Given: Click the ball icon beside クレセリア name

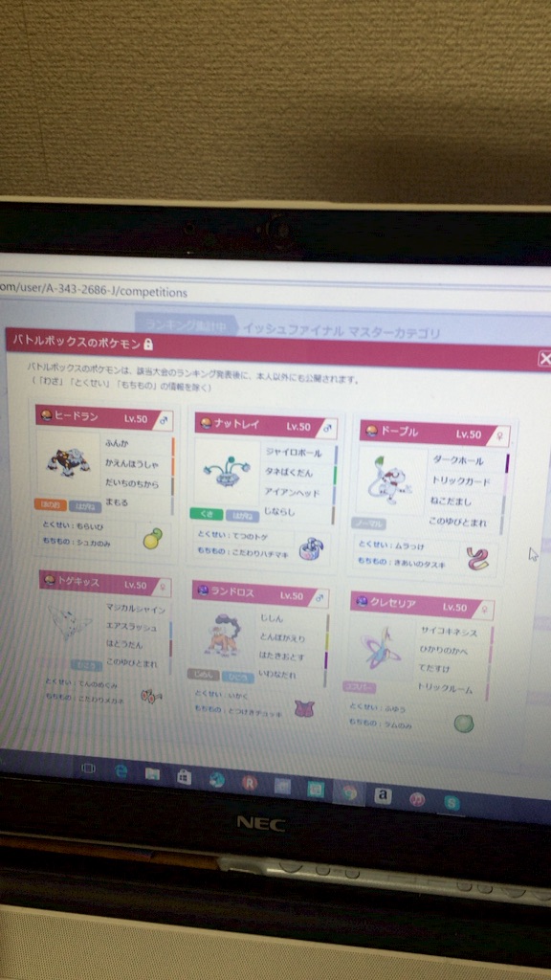Looking at the screenshot, I should 362,601.
